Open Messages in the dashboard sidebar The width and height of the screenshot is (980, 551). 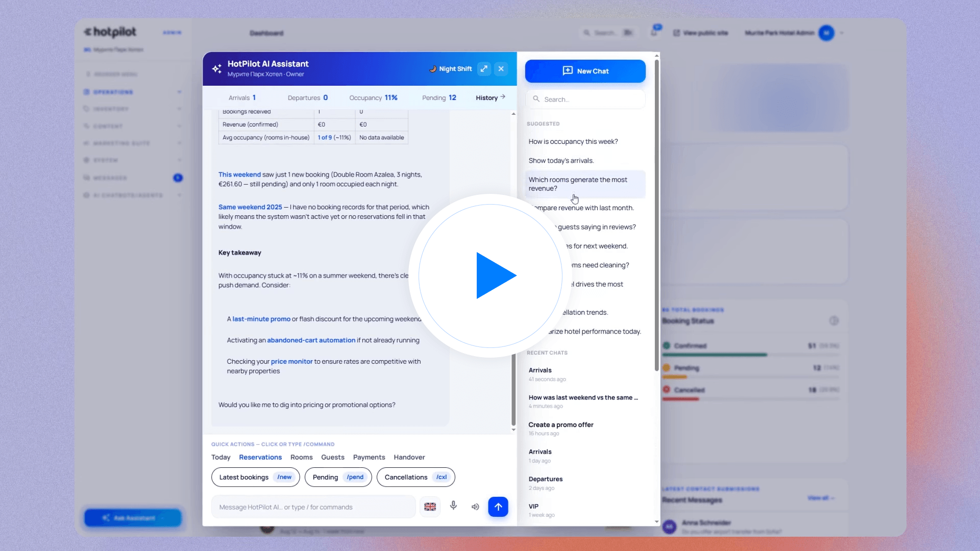coord(133,178)
